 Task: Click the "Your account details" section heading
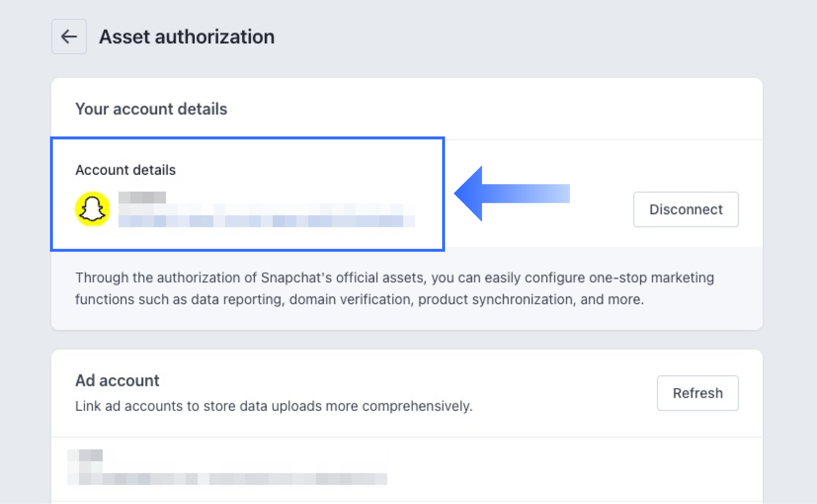(x=151, y=109)
